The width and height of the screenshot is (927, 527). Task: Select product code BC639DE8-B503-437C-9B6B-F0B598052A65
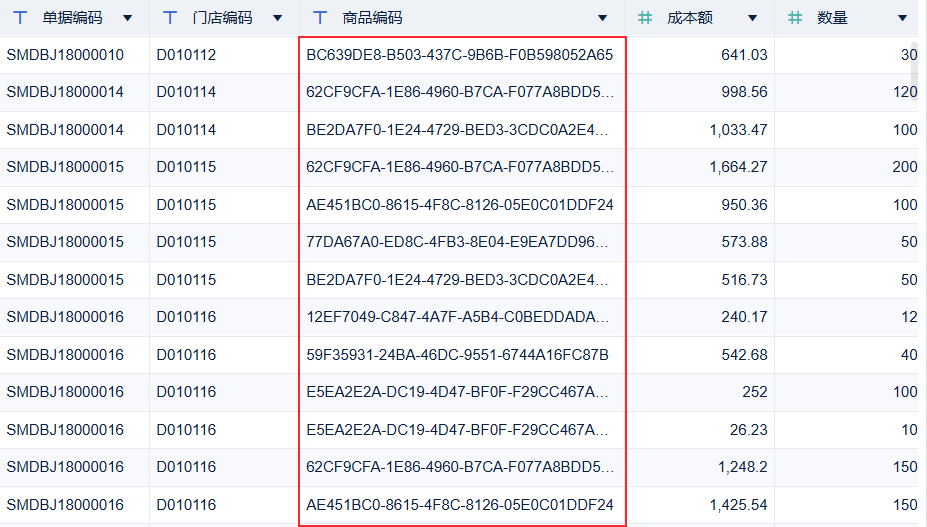[x=459, y=55]
